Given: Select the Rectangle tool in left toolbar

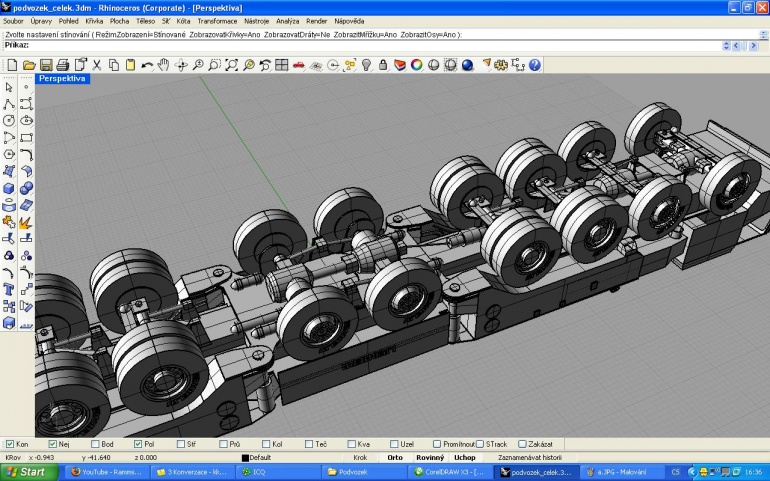Looking at the screenshot, I should (x=27, y=138).
